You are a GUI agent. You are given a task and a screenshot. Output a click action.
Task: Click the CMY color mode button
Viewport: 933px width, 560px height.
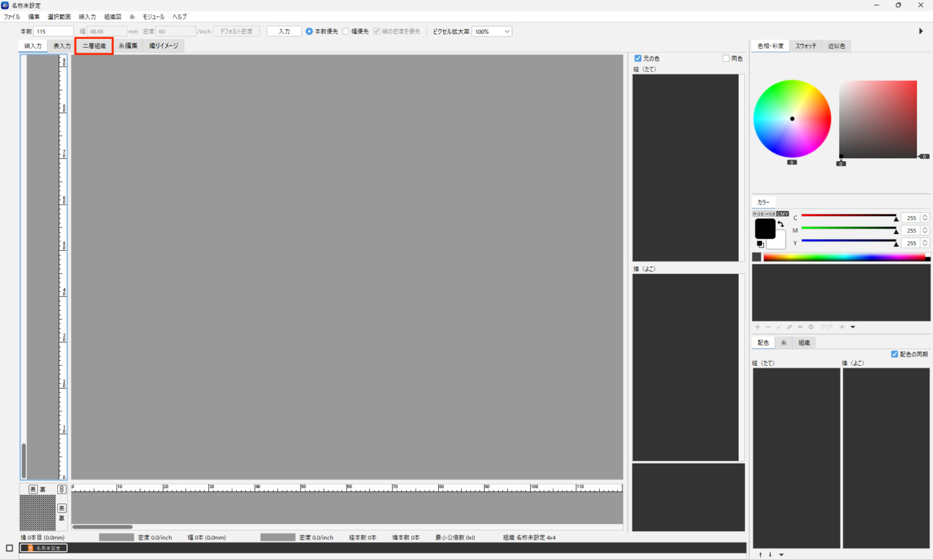pyautogui.click(x=782, y=214)
